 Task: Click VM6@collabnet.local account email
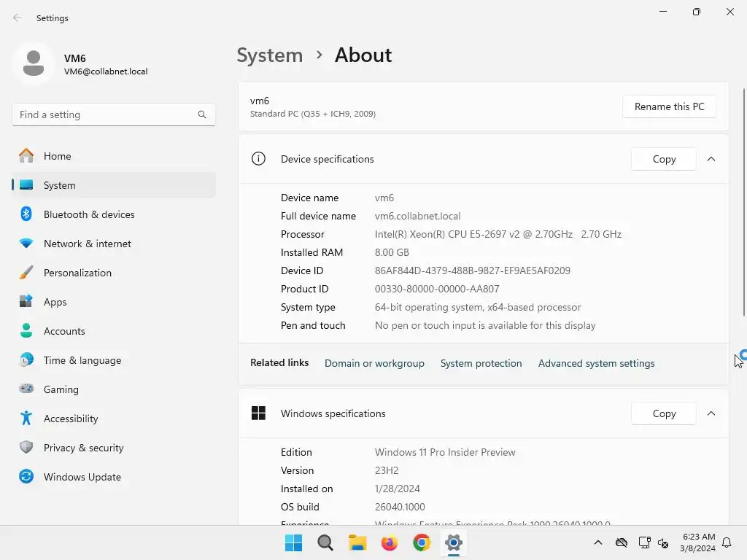[x=106, y=71]
